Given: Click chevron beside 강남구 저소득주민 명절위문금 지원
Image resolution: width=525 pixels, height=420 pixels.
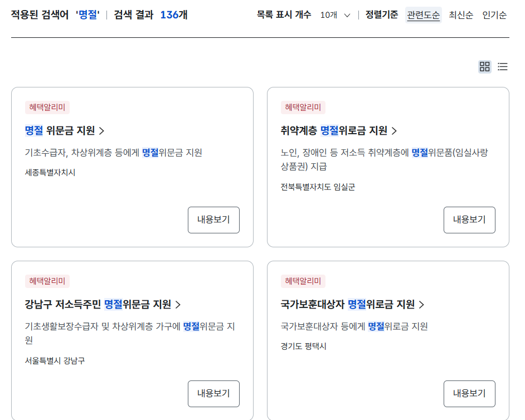Looking at the screenshot, I should click(178, 305).
